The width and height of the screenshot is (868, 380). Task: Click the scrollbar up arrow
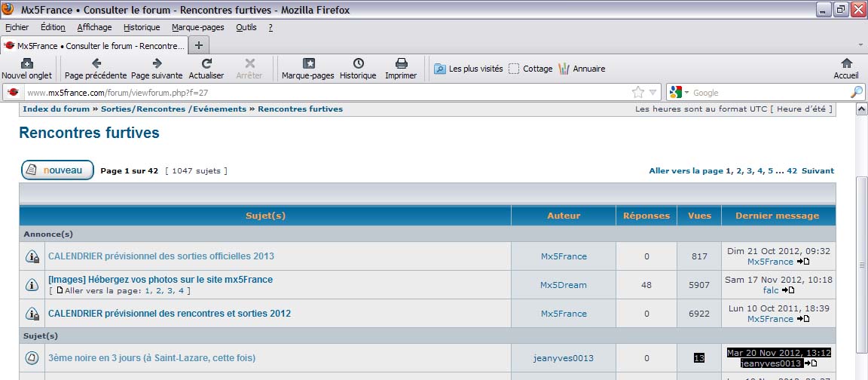click(861, 109)
